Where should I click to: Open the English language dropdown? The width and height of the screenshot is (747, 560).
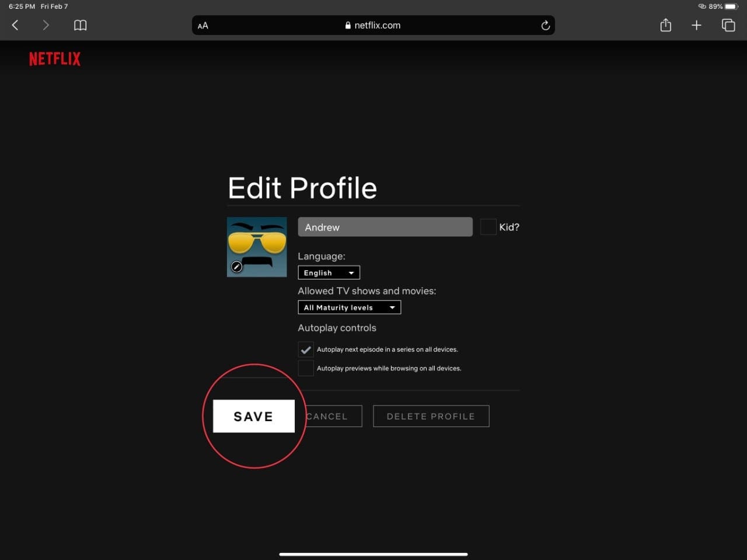coord(329,272)
